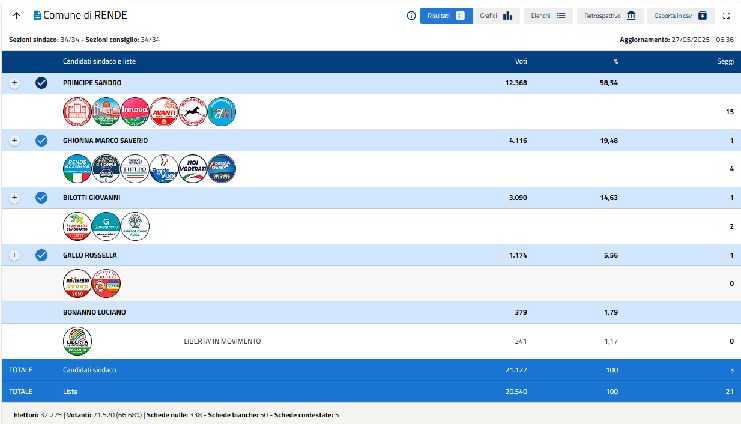The width and height of the screenshot is (741, 424).
Task: Expand the BILOTTI GIOVANNI row
Action: coord(14,198)
